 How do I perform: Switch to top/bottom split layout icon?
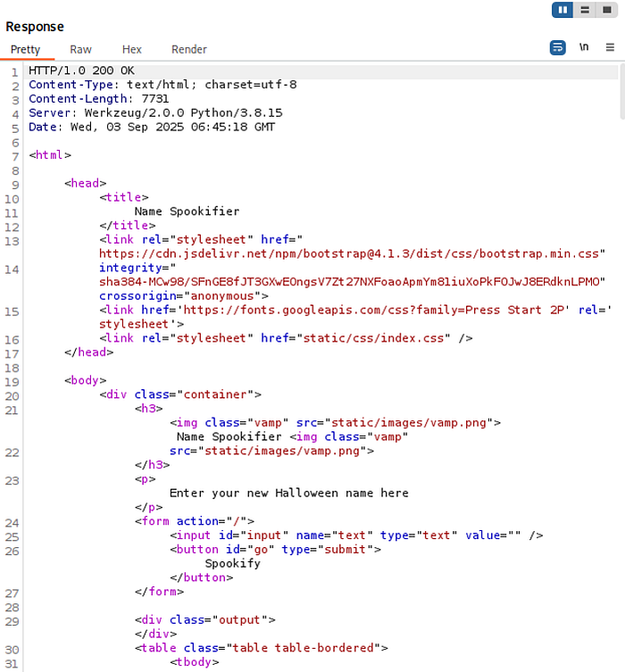pyautogui.click(x=585, y=10)
